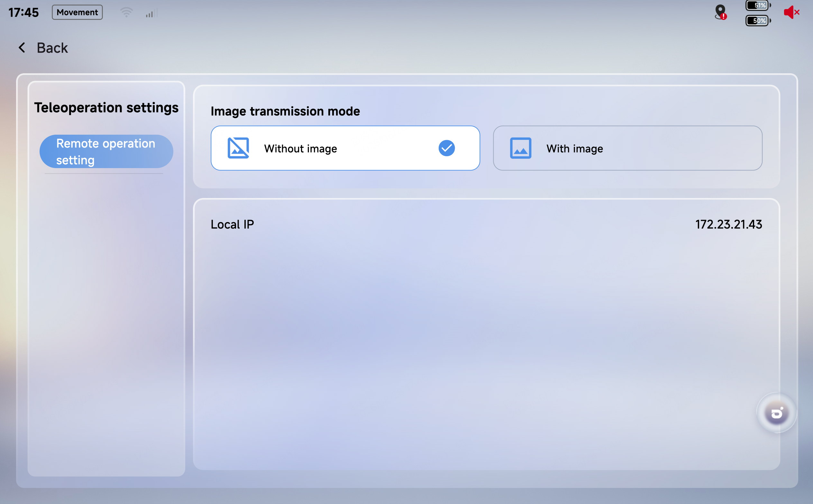Click the 172.23.21.43 IP address value
Screen dimensions: 813x504
(x=729, y=224)
